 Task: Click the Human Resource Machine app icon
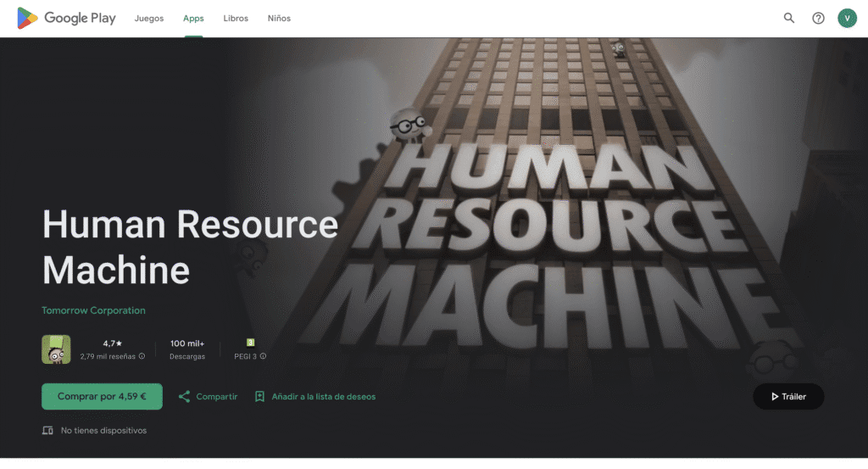(56, 349)
